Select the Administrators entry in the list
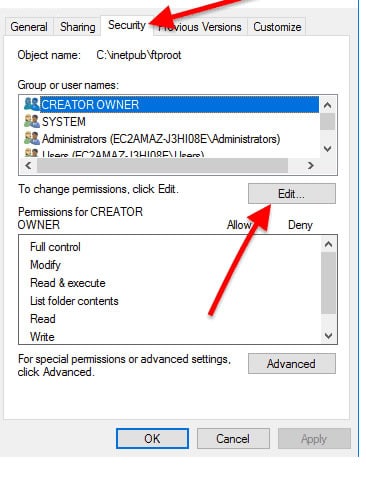This screenshot has height=482, width=366. 161,139
